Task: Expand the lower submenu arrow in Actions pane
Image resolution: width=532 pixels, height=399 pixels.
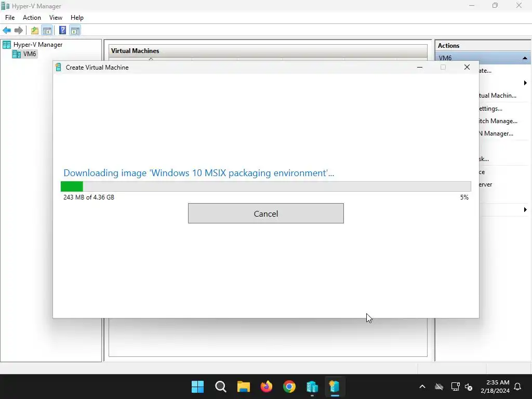Action: click(525, 210)
